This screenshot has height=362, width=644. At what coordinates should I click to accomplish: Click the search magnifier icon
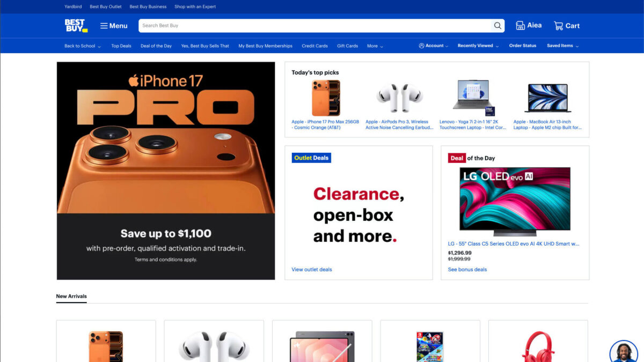pos(497,26)
